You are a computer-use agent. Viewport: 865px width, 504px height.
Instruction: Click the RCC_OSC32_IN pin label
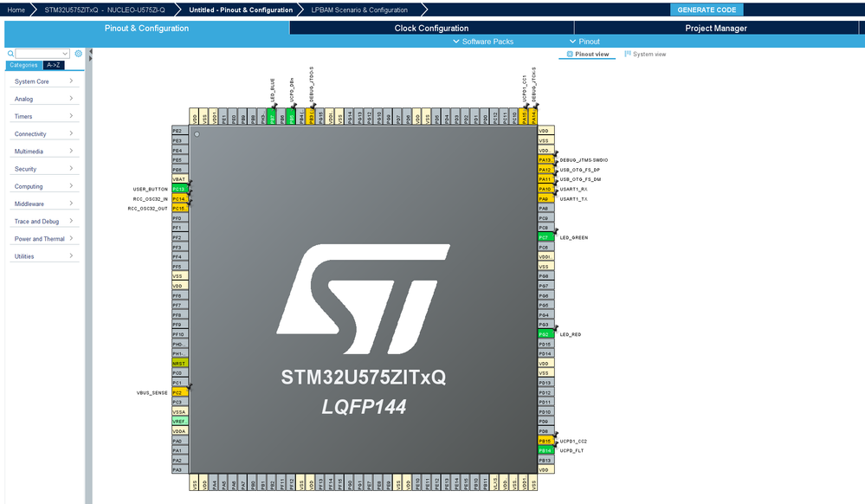click(x=150, y=198)
